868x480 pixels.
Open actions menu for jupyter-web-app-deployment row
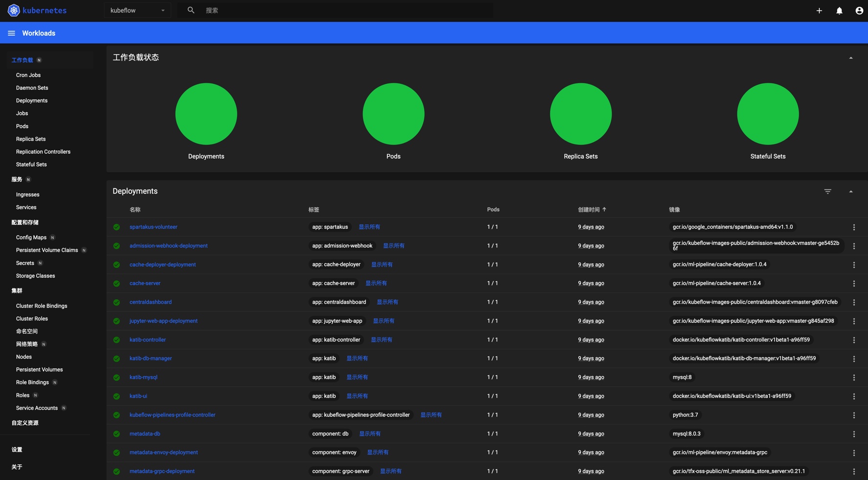(x=854, y=321)
